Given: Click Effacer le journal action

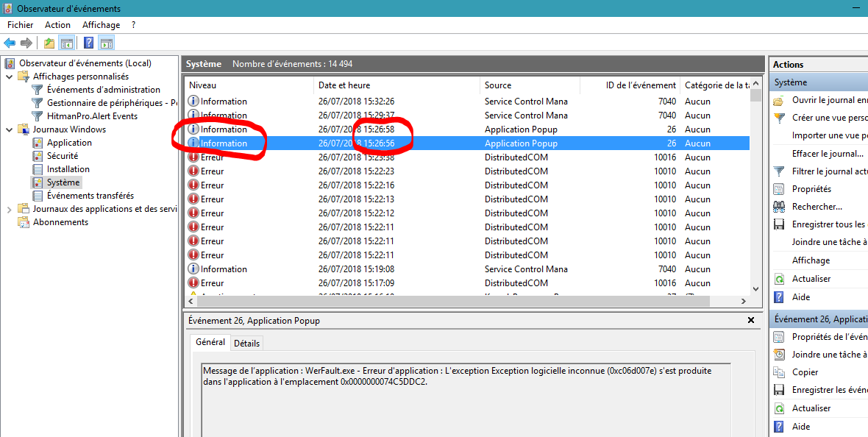Looking at the screenshot, I should coord(828,154).
